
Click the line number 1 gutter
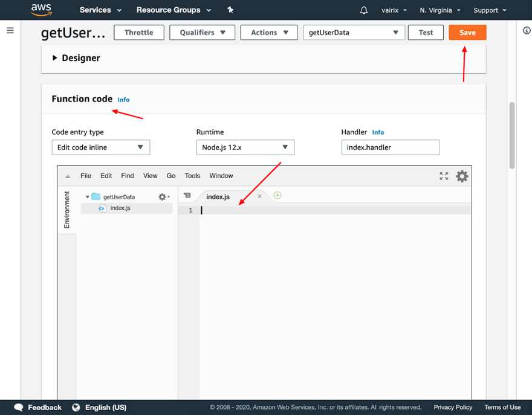pyautogui.click(x=190, y=210)
